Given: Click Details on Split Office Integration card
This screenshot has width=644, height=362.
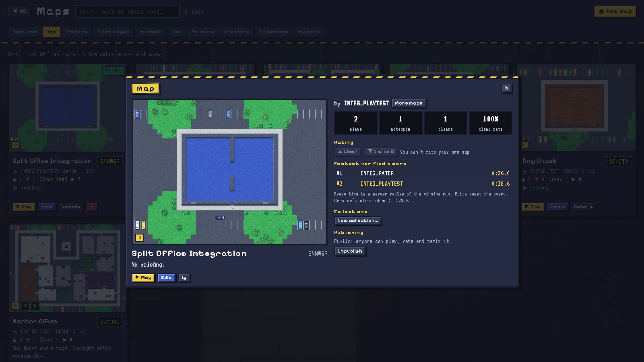Looking at the screenshot, I should pos(71,207).
